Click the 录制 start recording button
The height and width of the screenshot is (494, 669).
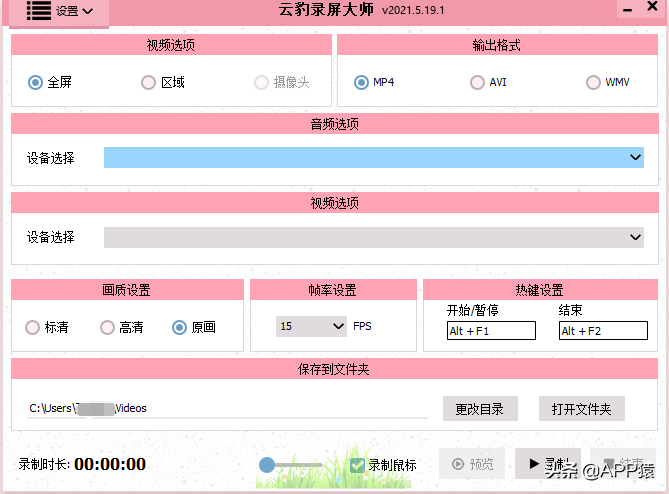coord(547,464)
